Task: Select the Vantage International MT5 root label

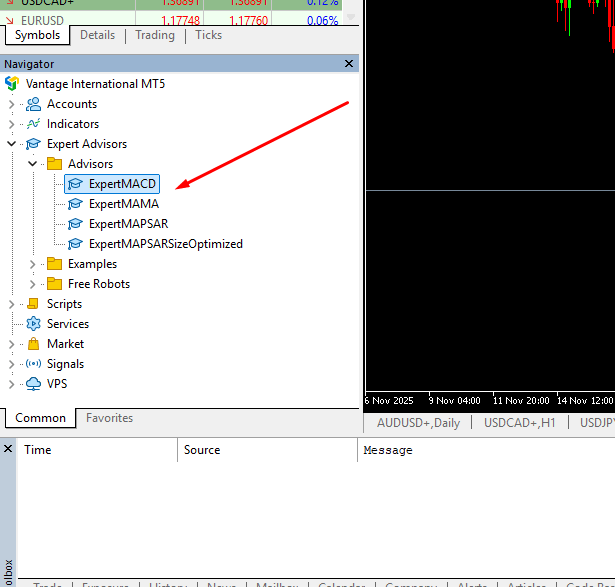Action: coord(95,84)
